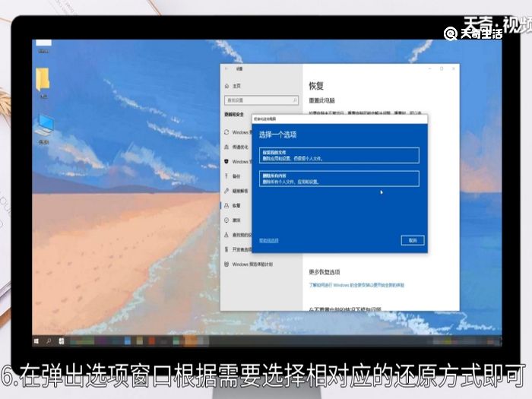Open the Windows fresh-install link under 更多恢复选项

356,285
